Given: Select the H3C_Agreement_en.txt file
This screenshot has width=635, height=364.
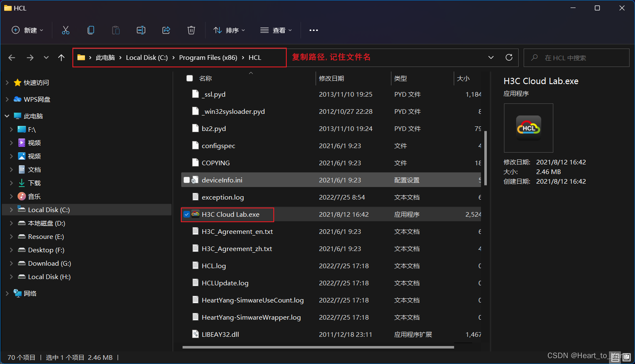Looking at the screenshot, I should click(237, 231).
